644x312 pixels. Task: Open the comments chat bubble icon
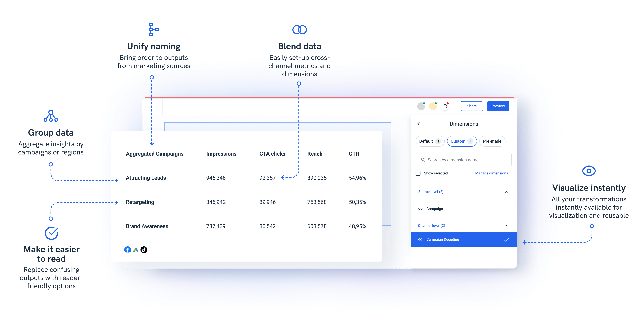(x=445, y=106)
